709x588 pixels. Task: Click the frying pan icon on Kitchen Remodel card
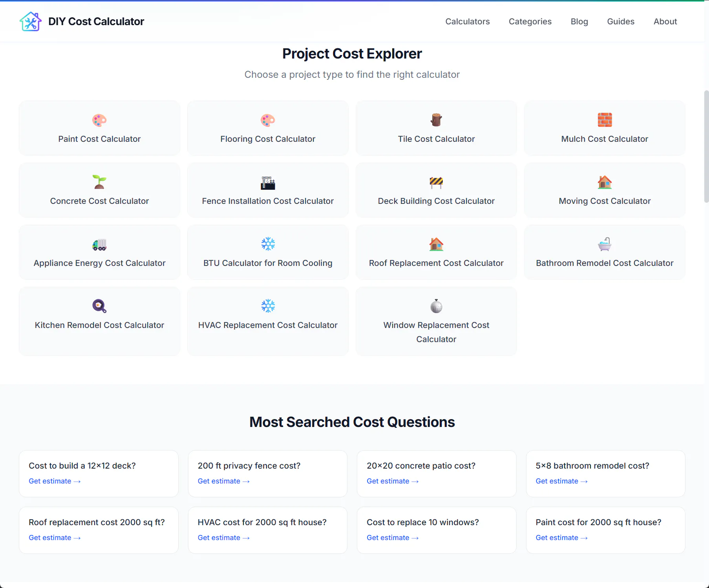(x=99, y=306)
